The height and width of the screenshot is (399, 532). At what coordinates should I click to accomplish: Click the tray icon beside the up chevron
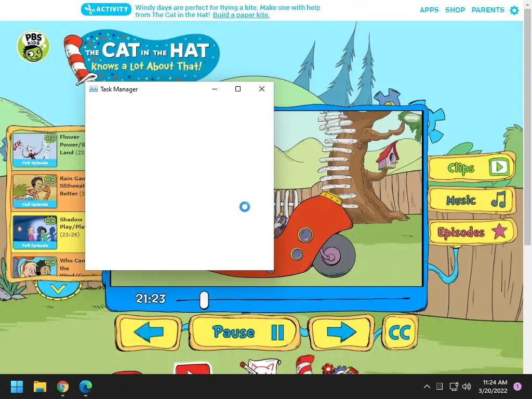click(x=440, y=387)
